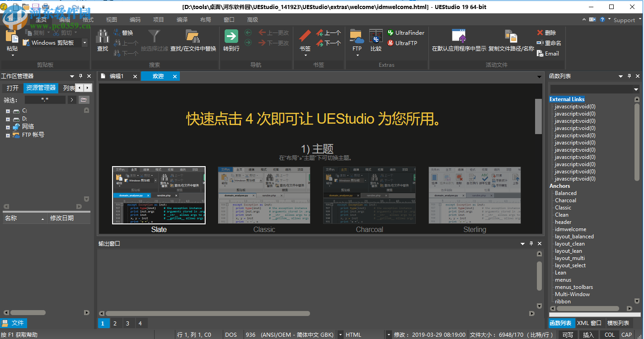Switch to the 模板列表 tab
The image size is (644, 339).
coord(618,323)
